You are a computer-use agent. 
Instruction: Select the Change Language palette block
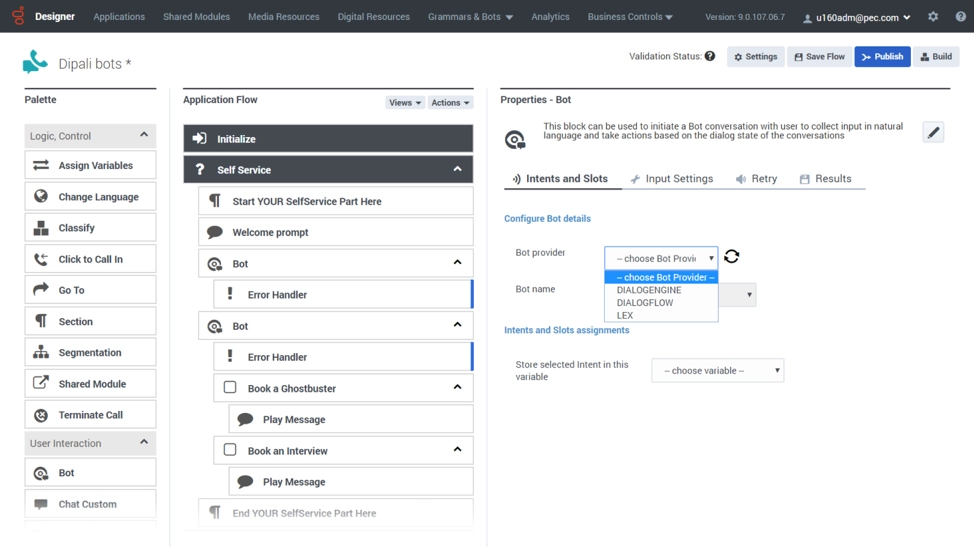coord(90,196)
